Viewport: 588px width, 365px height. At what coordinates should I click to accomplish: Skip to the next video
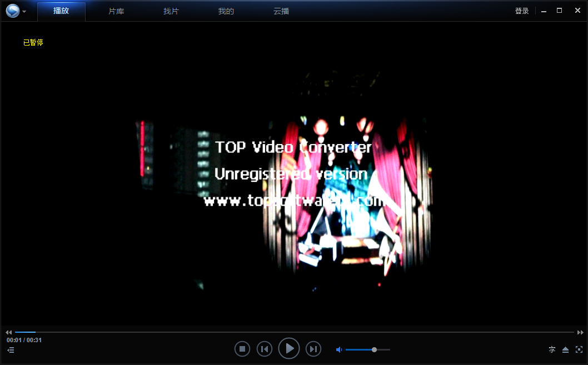pyautogui.click(x=313, y=349)
